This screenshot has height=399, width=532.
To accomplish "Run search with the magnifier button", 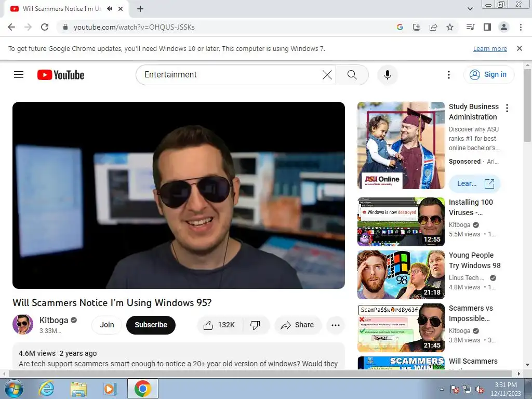I will [x=352, y=75].
